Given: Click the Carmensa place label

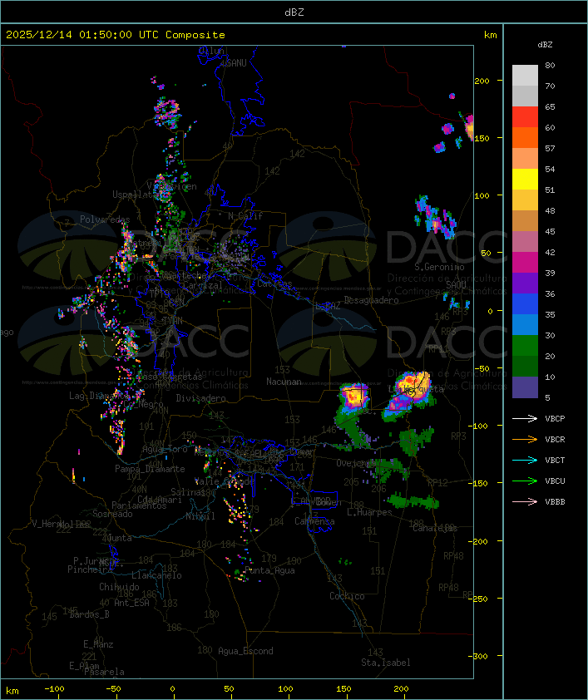Looking at the screenshot, I should click(314, 521).
